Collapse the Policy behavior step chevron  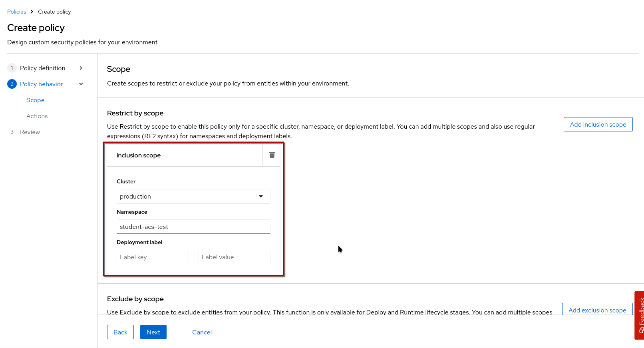(81, 84)
